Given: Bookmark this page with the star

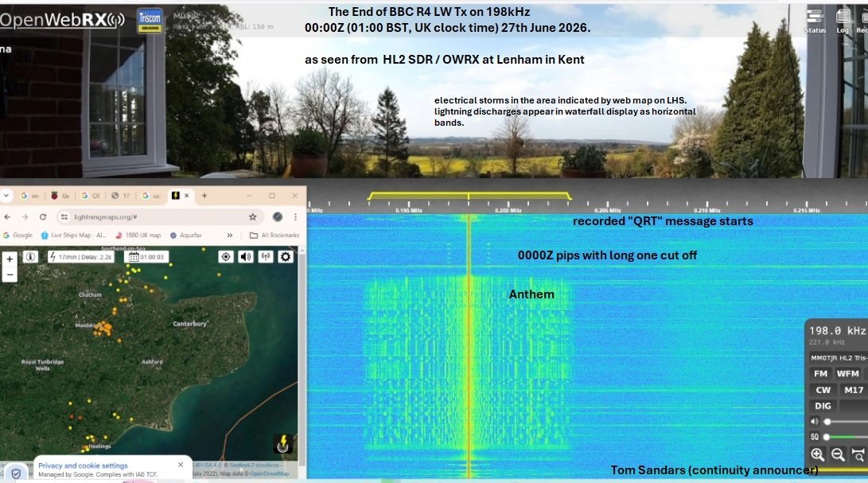Looking at the screenshot, I should tap(252, 217).
